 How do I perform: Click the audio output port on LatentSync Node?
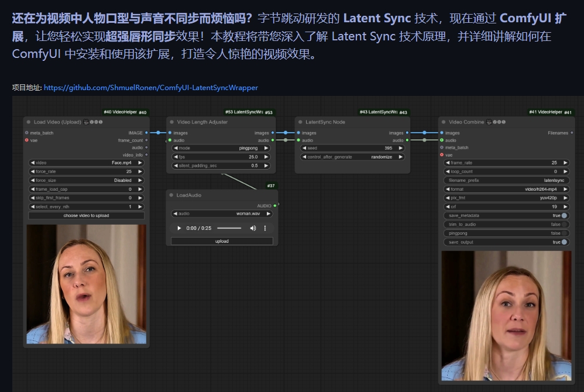click(407, 140)
